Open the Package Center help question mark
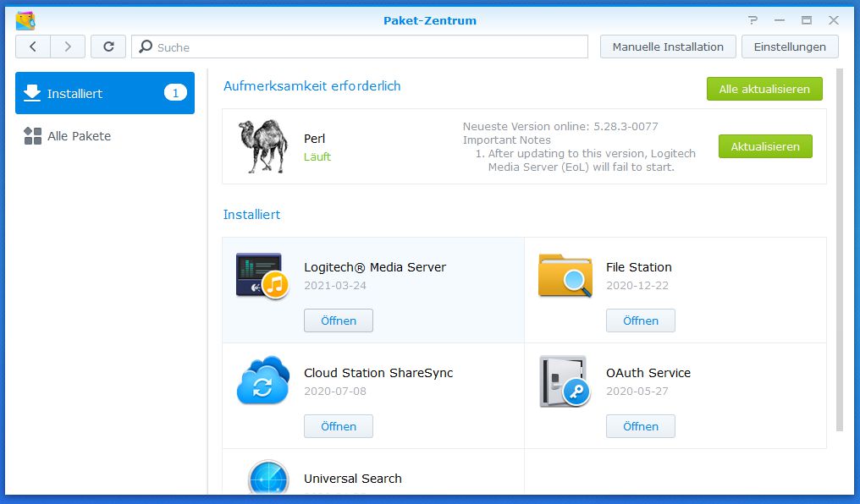 [752, 20]
